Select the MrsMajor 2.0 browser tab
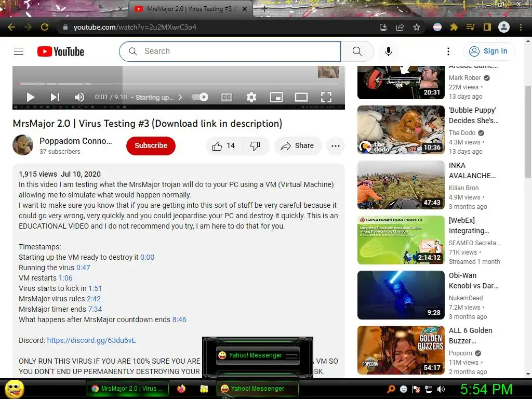Image resolution: width=532 pixels, height=399 pixels. [190, 9]
